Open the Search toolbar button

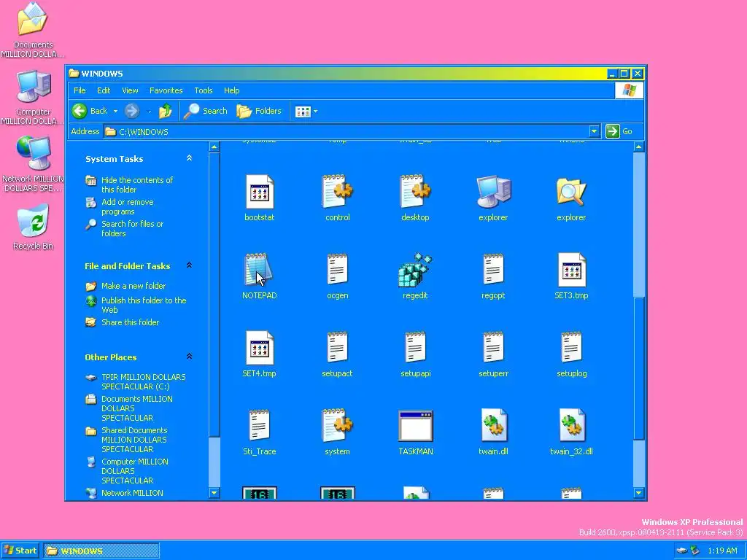pyautogui.click(x=206, y=111)
